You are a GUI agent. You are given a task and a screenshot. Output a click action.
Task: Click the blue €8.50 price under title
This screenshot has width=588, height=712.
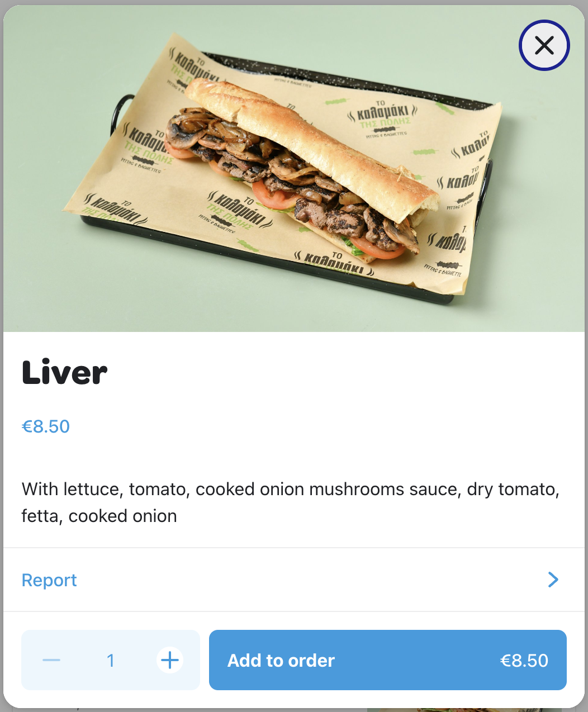tap(46, 426)
